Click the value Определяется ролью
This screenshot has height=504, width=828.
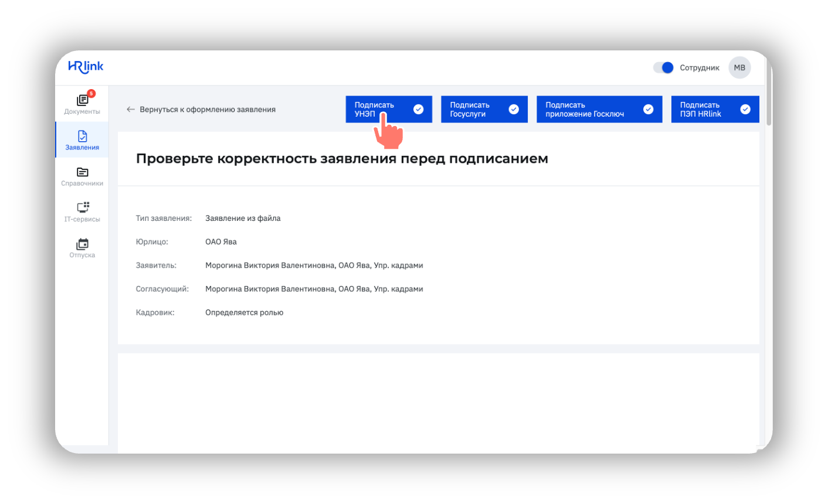pos(244,312)
